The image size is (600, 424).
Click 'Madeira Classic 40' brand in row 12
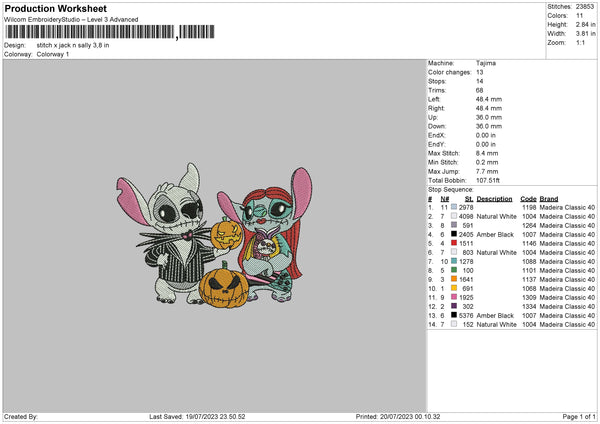coord(567,306)
